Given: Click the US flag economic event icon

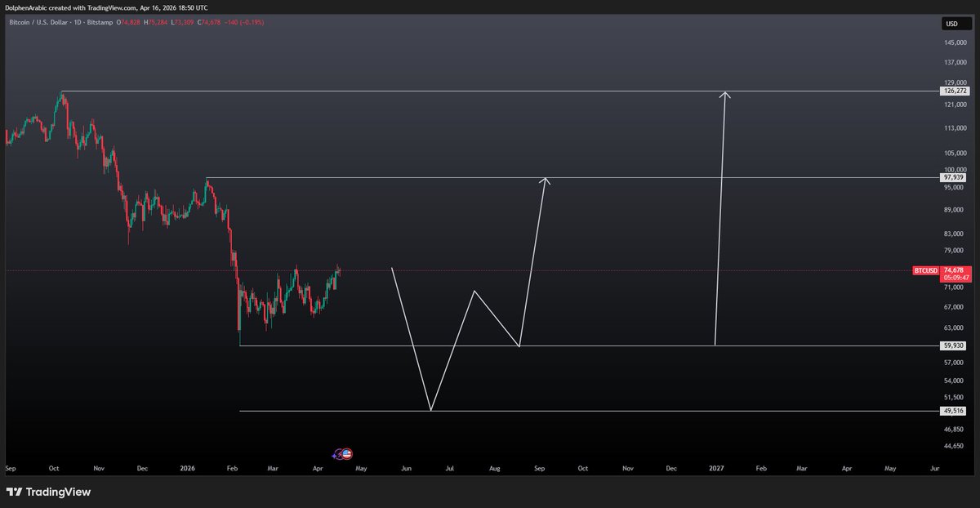Looking at the screenshot, I should 347,454.
